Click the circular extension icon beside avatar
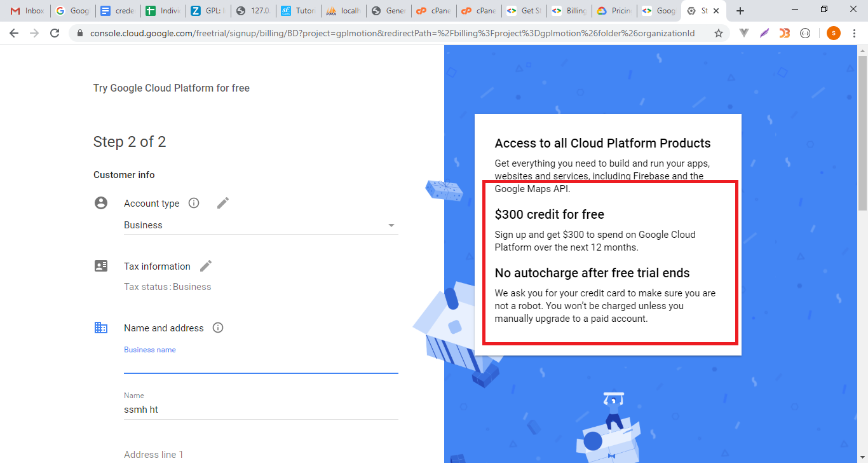This screenshot has width=868, height=463. tap(805, 33)
